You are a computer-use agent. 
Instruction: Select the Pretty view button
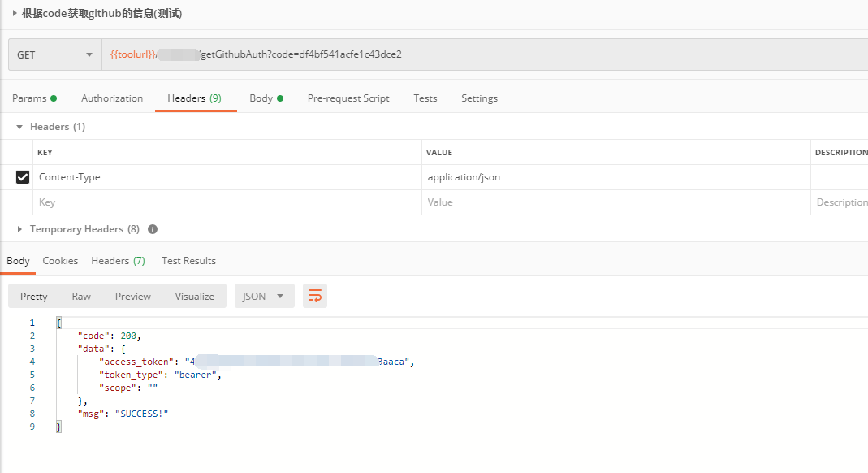34,297
